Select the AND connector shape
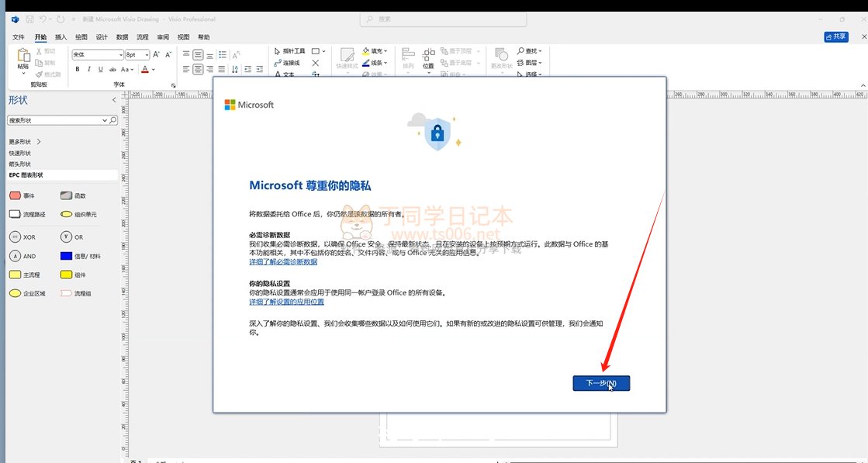The image size is (868, 463). coord(22,256)
